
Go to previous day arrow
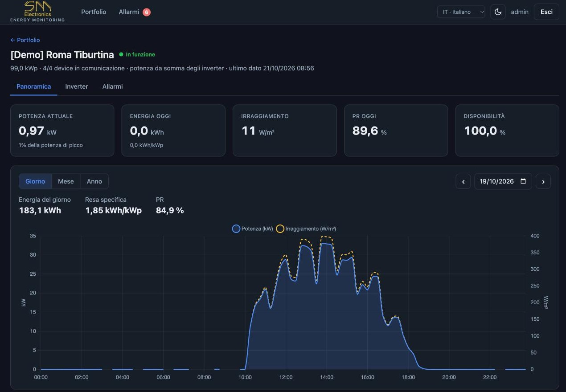point(463,181)
